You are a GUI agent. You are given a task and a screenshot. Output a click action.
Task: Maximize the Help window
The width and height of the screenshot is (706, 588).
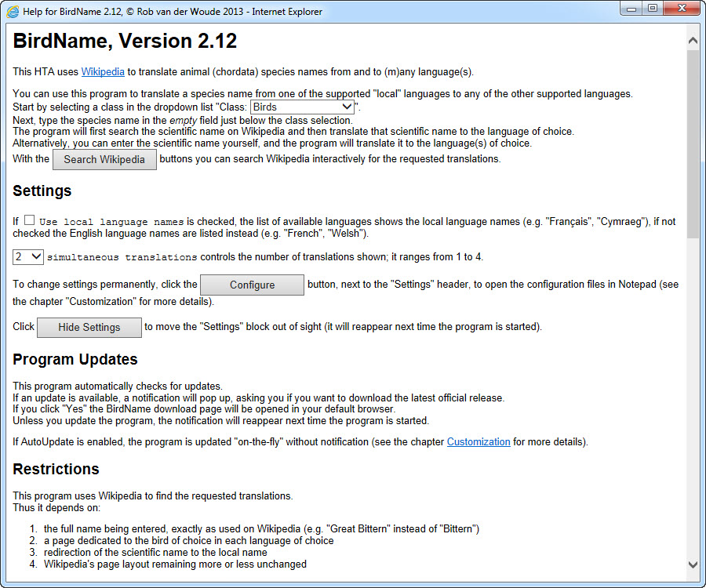pos(653,9)
